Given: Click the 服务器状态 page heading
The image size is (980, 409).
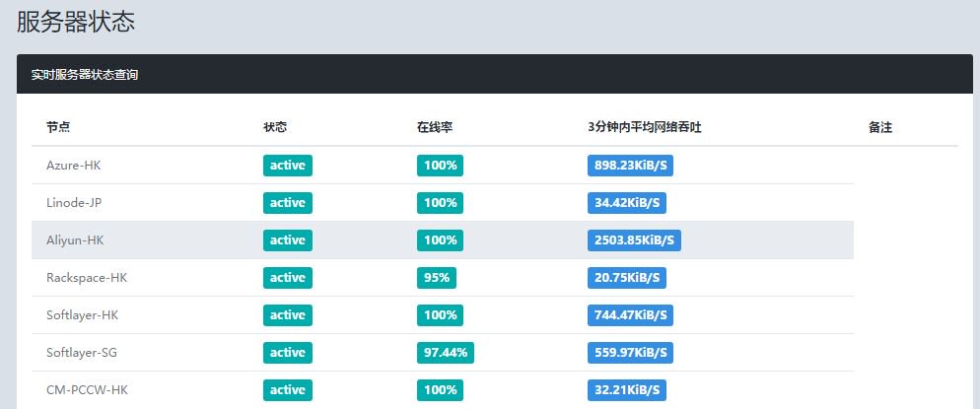Looking at the screenshot, I should pos(76,23).
